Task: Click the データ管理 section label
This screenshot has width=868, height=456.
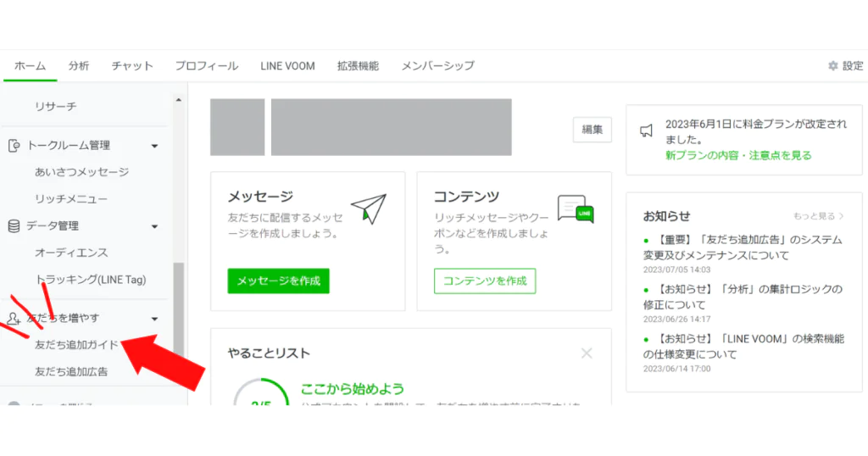Action: coord(53,225)
